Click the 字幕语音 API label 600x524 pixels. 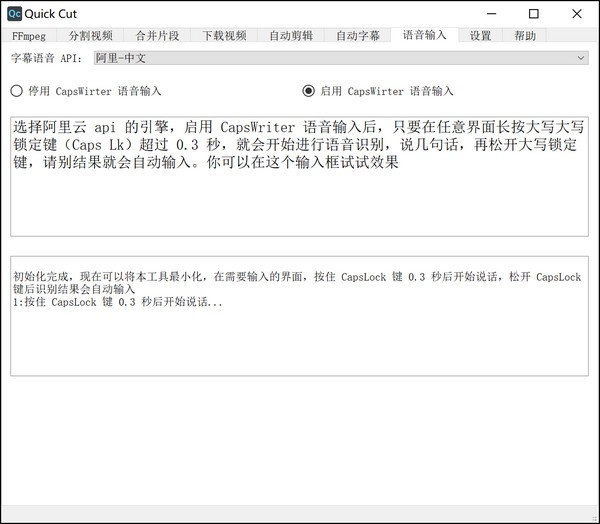pyautogui.click(x=48, y=59)
